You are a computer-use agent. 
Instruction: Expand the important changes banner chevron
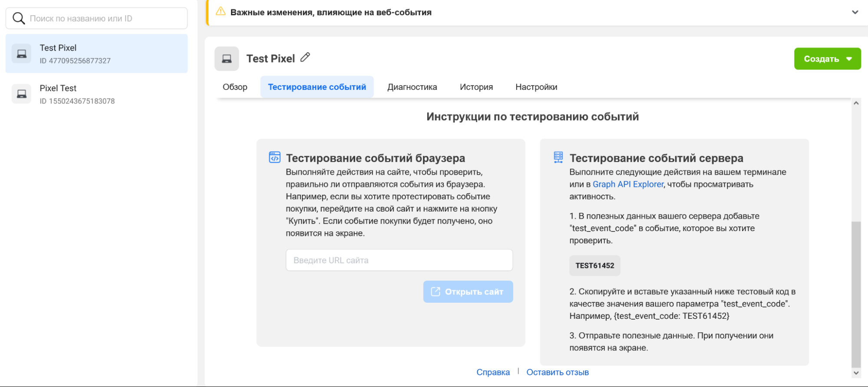point(855,12)
